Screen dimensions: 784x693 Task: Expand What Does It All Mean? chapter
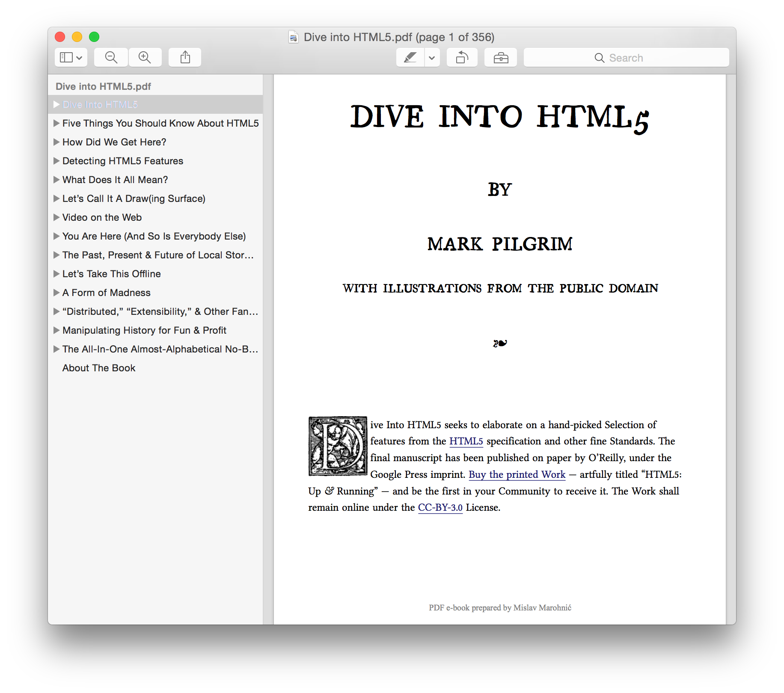click(56, 180)
